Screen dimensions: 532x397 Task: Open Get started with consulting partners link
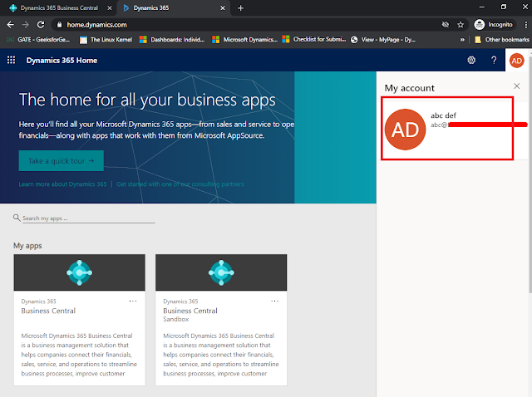pyautogui.click(x=180, y=184)
